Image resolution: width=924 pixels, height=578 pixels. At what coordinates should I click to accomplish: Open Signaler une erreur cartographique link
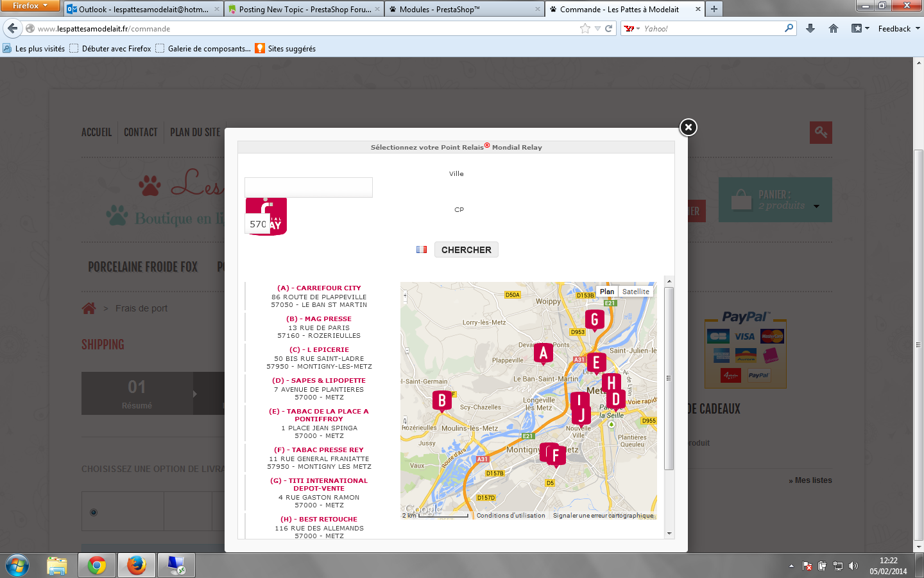coord(603,516)
